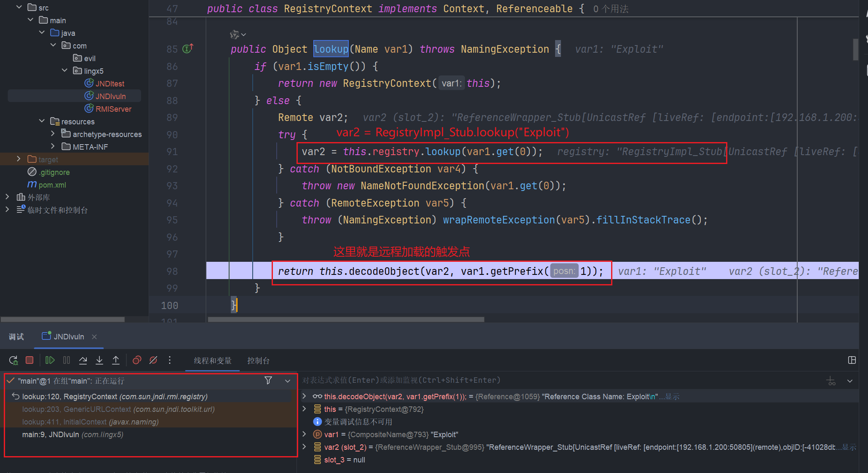This screenshot has width=868, height=473.
Task: Expand the archetype-resources folder
Action: click(x=53, y=134)
